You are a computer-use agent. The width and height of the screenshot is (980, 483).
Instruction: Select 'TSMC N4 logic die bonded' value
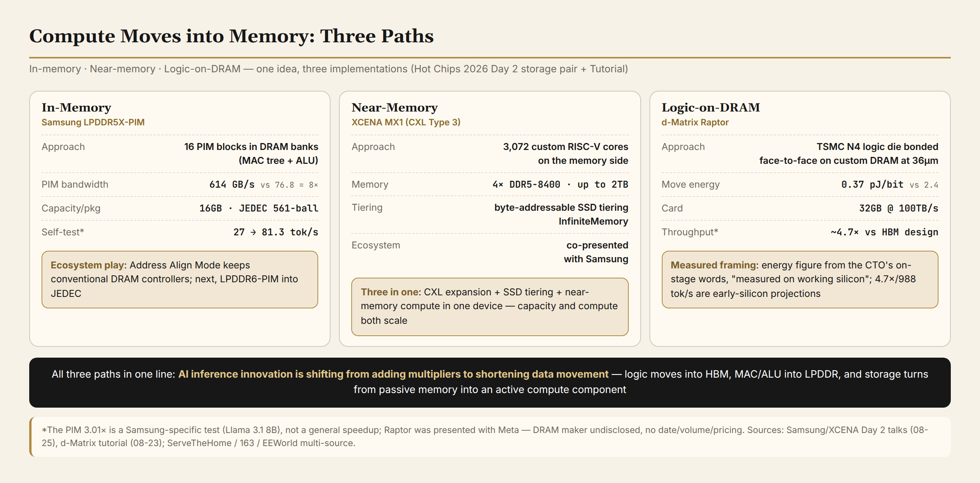click(x=877, y=147)
